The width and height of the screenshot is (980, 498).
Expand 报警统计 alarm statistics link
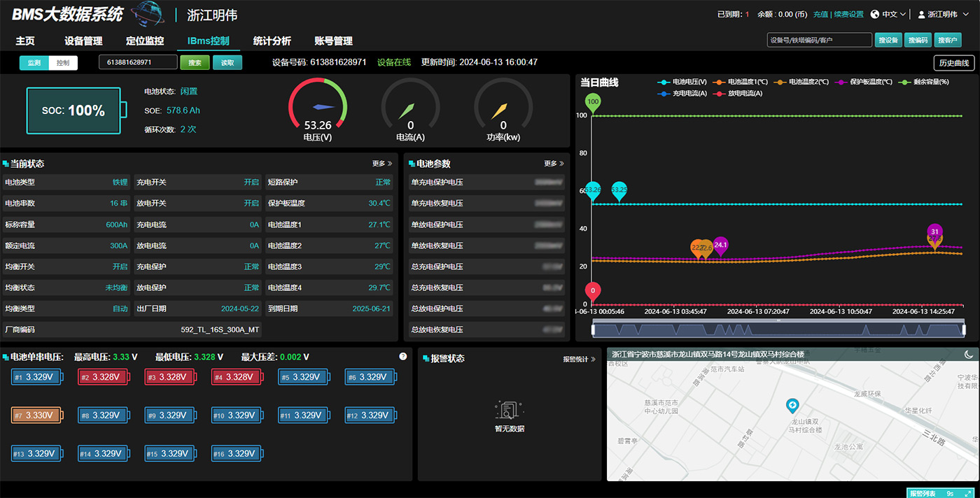[579, 360]
